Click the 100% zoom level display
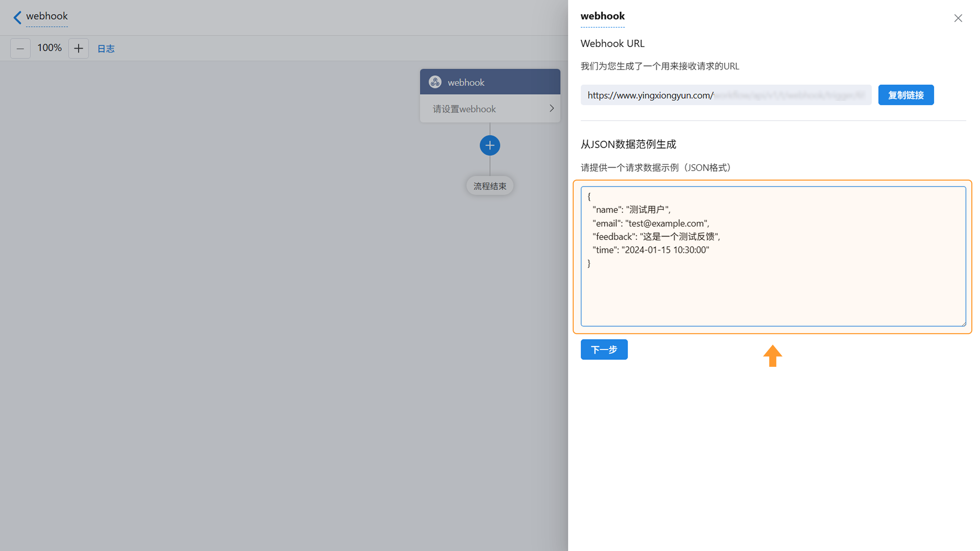Screen dimensions: 980x551 pyautogui.click(x=50, y=48)
